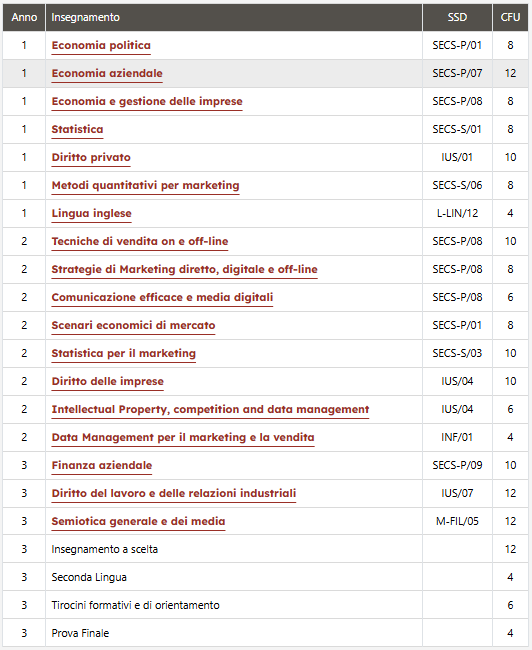This screenshot has width=532, height=650.
Task: Click Economia e gestione delle imprese
Action: [x=147, y=102]
